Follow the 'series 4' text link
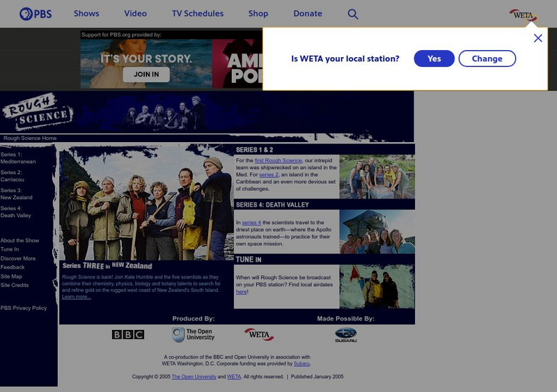This screenshot has height=392, width=557. tap(251, 223)
